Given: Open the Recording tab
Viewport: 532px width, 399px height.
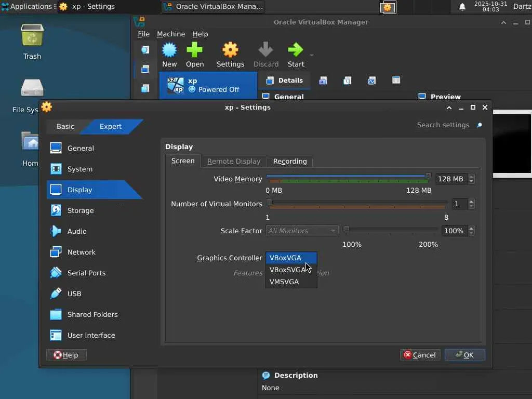Looking at the screenshot, I should (x=290, y=162).
